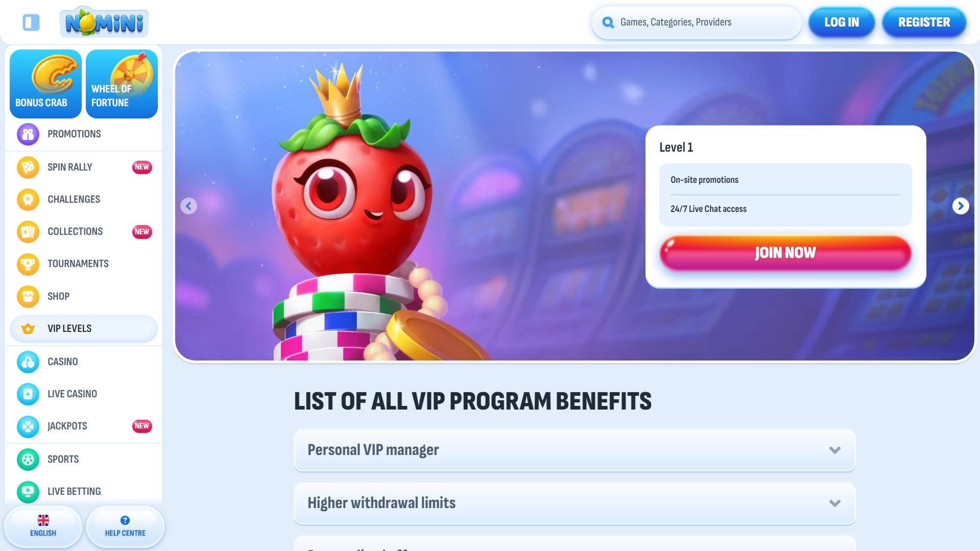Select the VIP Levels menu item
The width and height of the screenshot is (980, 551).
[84, 328]
